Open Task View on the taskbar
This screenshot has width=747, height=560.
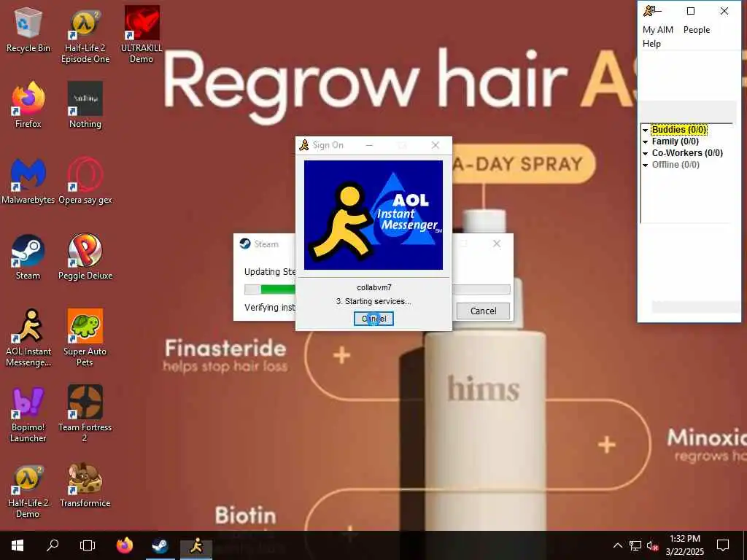pyautogui.click(x=88, y=545)
